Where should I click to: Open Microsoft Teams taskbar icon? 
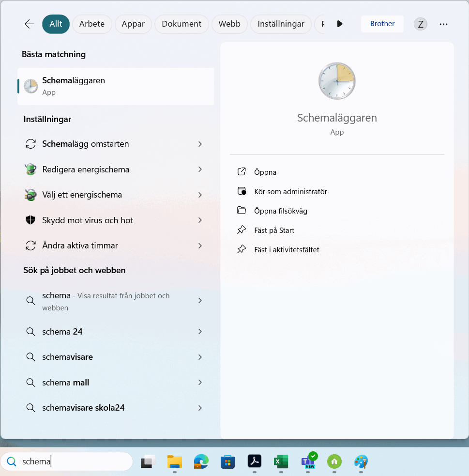pyautogui.click(x=308, y=461)
